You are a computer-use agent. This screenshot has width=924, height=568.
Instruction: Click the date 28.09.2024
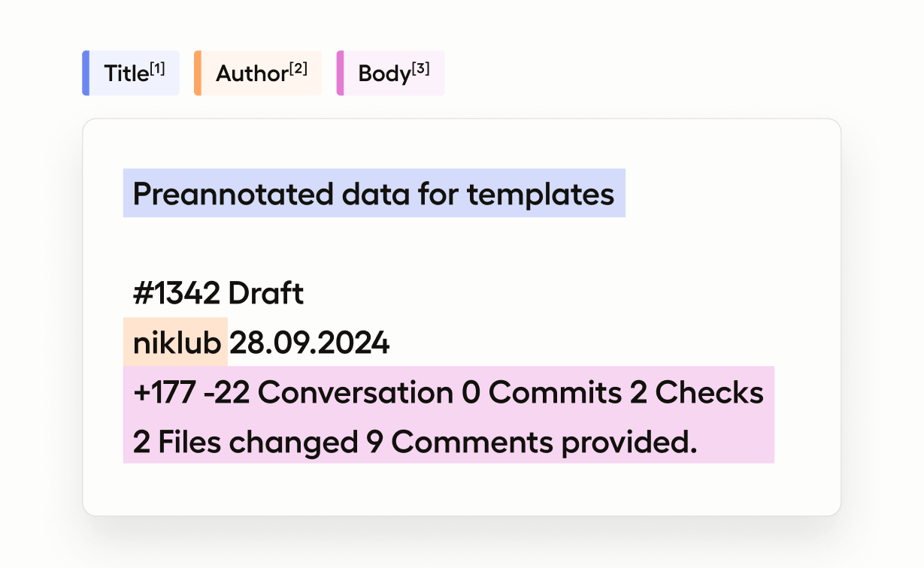point(309,343)
